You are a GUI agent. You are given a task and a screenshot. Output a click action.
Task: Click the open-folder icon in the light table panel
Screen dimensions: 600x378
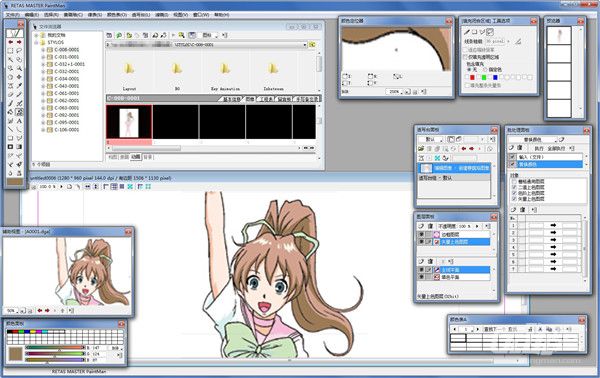pyautogui.click(x=421, y=149)
